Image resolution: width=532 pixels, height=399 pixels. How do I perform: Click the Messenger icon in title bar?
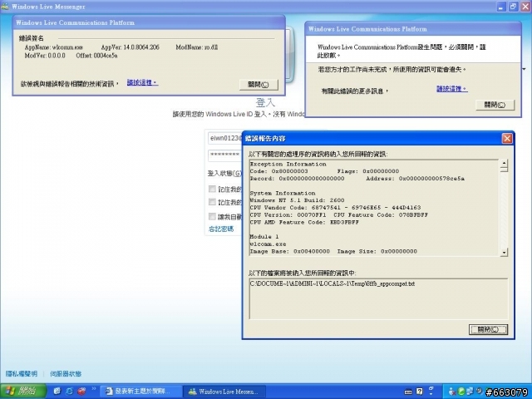point(5,6)
